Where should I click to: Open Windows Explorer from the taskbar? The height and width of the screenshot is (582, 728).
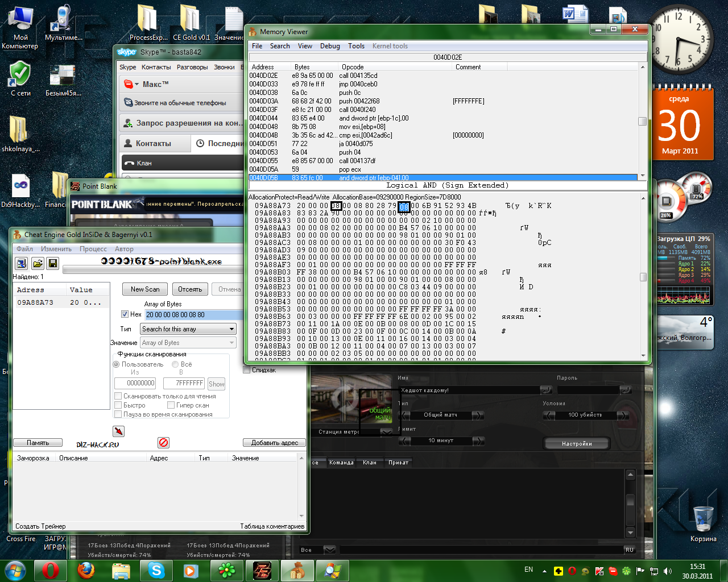pyautogui.click(x=121, y=570)
